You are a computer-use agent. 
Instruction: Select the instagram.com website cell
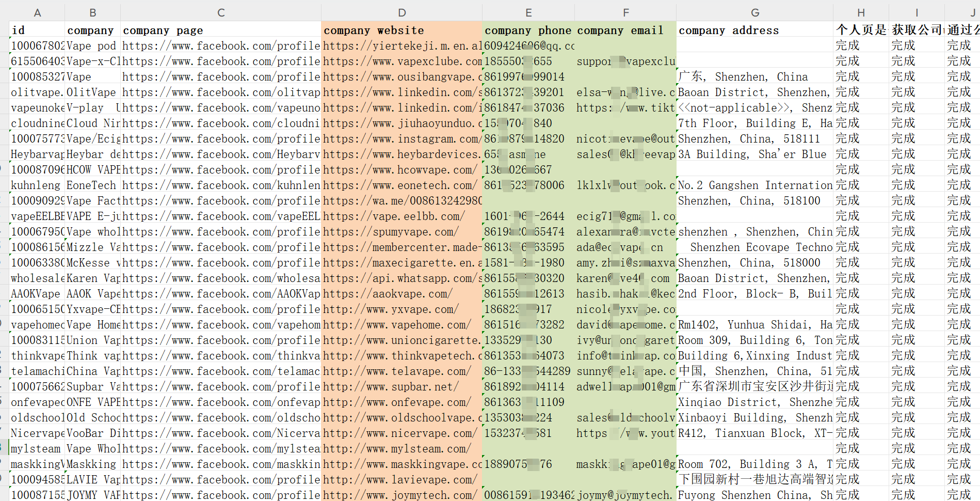tap(402, 138)
